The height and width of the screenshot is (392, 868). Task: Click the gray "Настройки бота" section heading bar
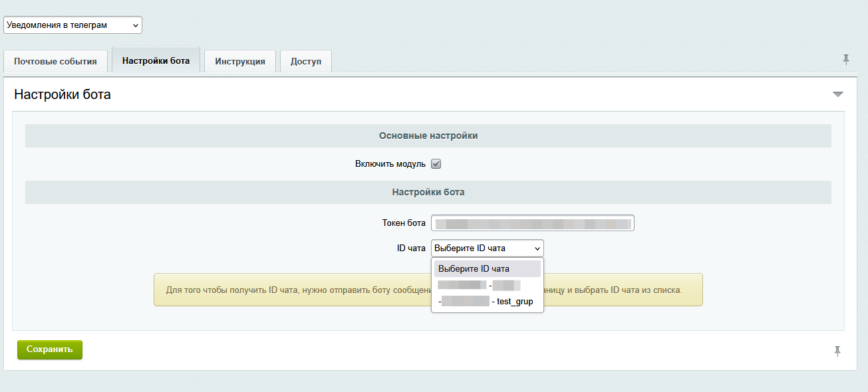(x=428, y=192)
